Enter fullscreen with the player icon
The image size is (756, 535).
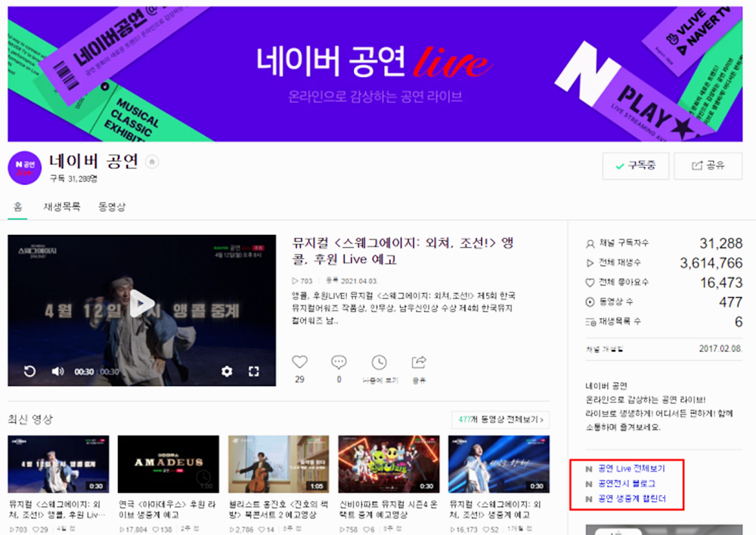pyautogui.click(x=253, y=371)
